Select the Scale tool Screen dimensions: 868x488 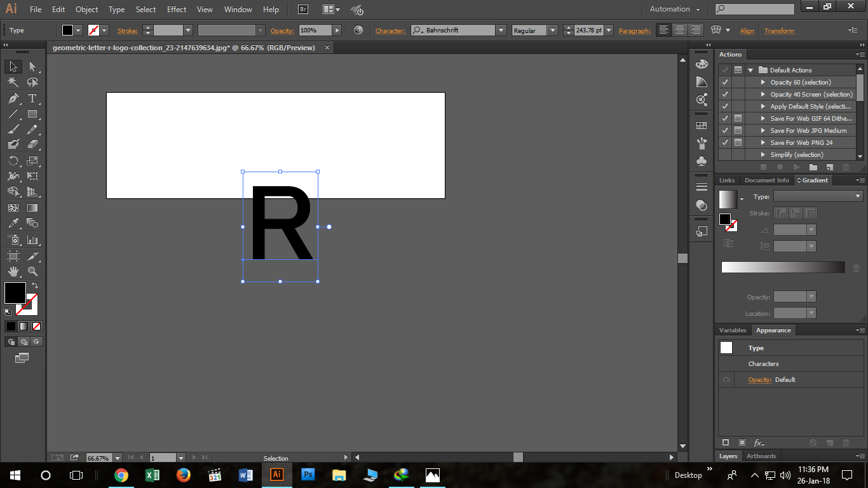[x=32, y=161]
